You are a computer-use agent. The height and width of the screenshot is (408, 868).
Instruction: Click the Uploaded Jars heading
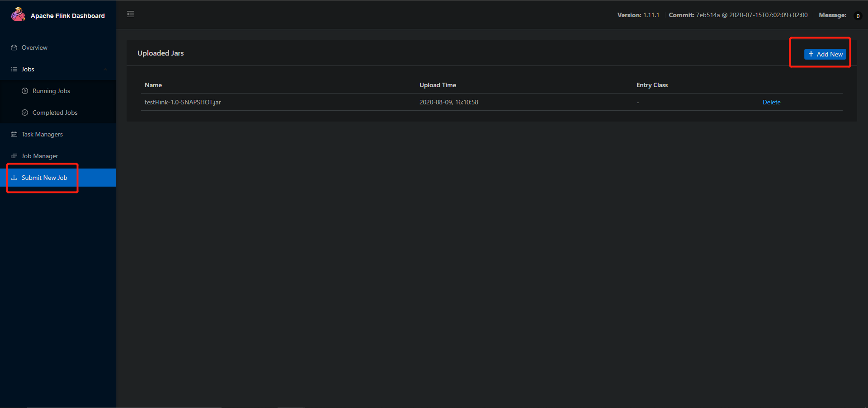coord(160,53)
